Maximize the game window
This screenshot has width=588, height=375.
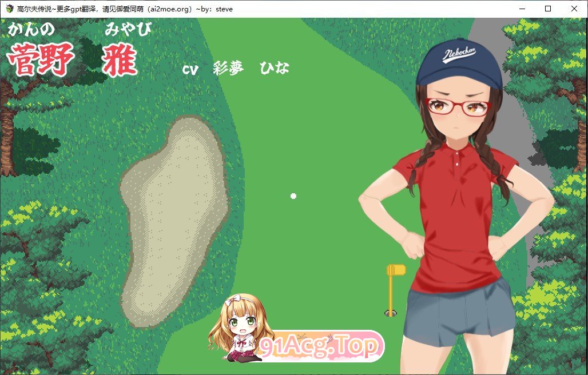548,9
